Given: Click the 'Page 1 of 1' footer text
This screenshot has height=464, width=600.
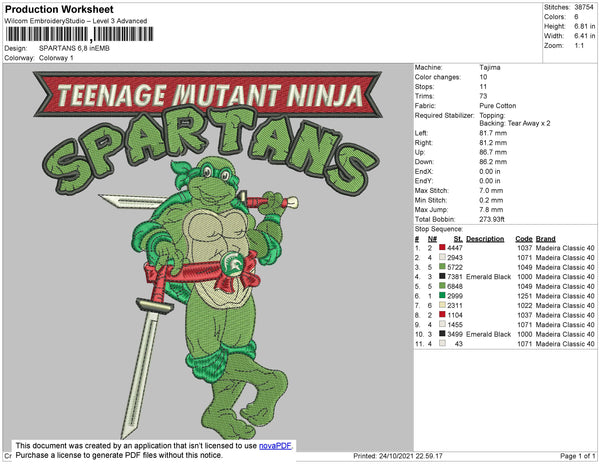Looking at the screenshot, I should [x=578, y=456].
